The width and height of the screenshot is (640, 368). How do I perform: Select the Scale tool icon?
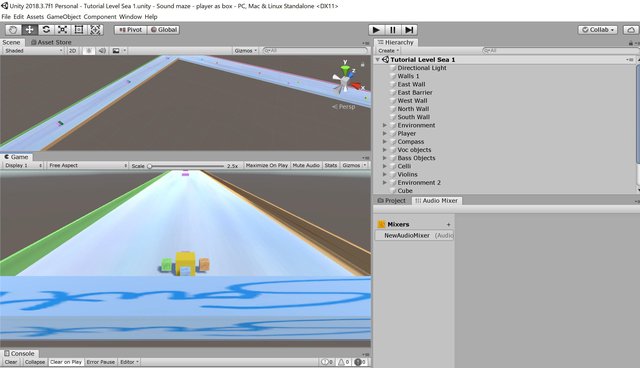click(x=62, y=30)
